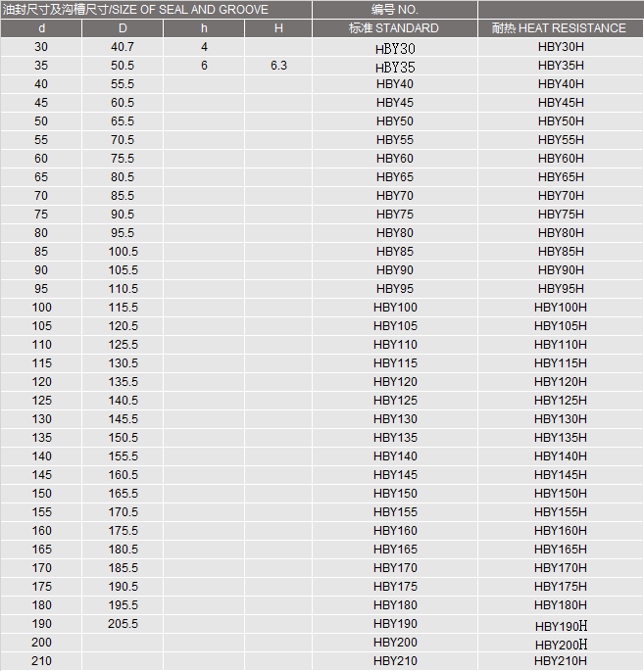
Task: Select the D value 115.5
Action: click(124, 308)
